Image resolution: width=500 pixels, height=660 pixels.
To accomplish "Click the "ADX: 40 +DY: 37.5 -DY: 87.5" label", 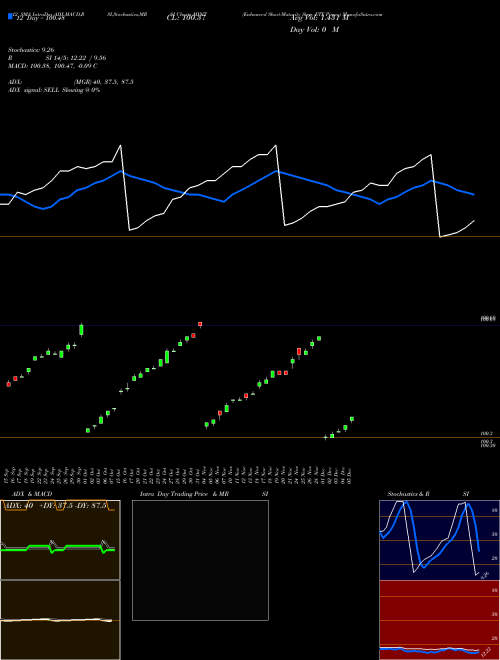I will tap(58, 506).
